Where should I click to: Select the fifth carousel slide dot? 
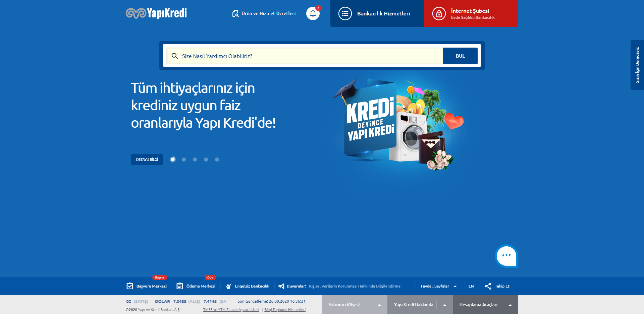coord(217,160)
